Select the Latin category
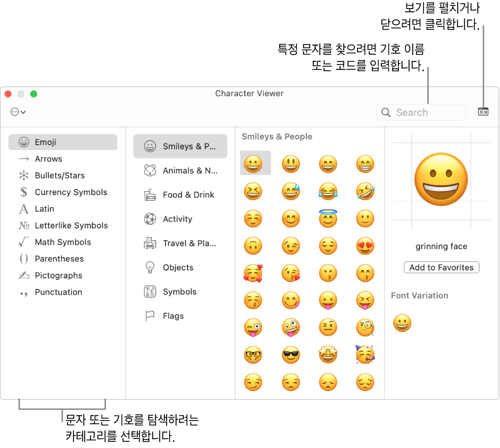 63,209
